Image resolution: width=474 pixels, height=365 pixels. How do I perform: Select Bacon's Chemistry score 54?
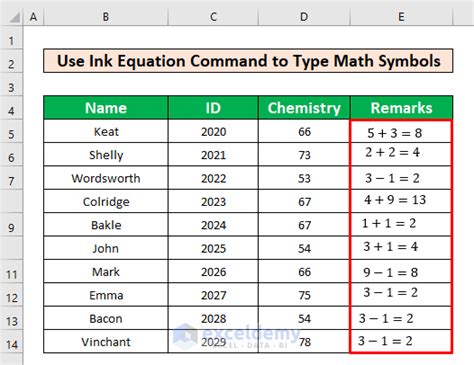pyautogui.click(x=304, y=318)
